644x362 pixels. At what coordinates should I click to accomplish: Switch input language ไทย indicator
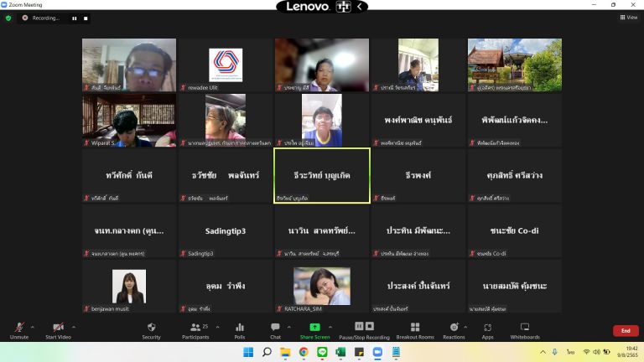(570, 352)
